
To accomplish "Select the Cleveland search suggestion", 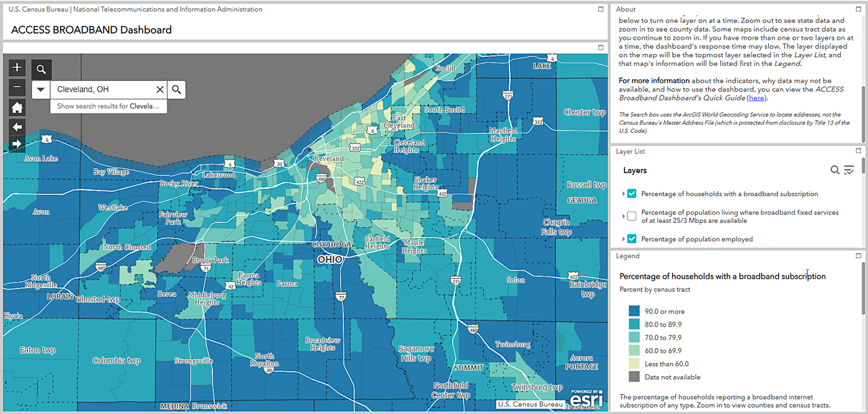I will tap(109, 106).
